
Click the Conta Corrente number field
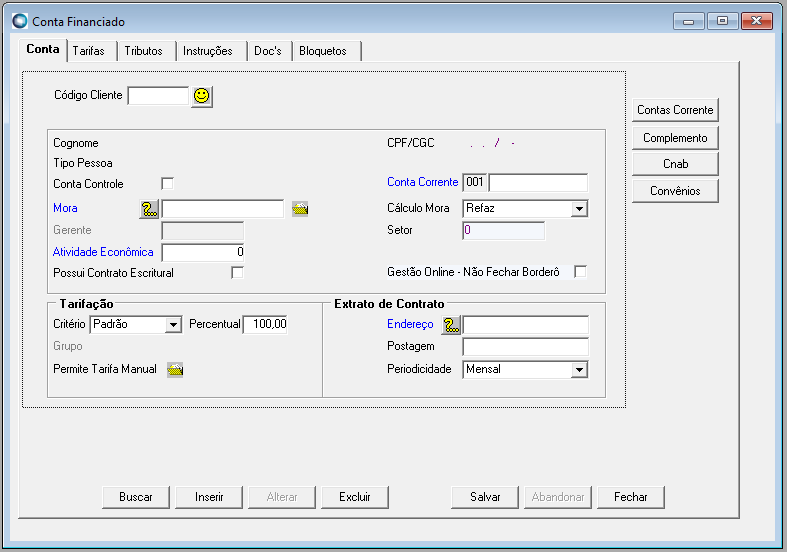click(538, 183)
